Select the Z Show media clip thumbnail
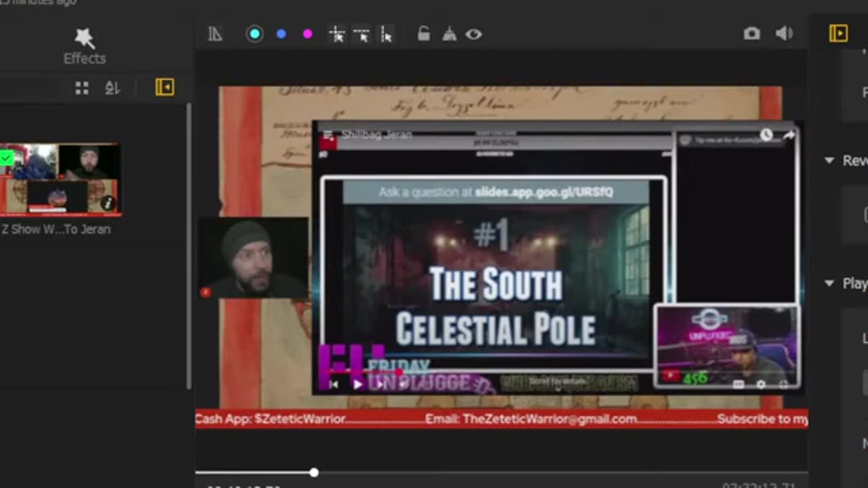868x488 pixels. 60,180
